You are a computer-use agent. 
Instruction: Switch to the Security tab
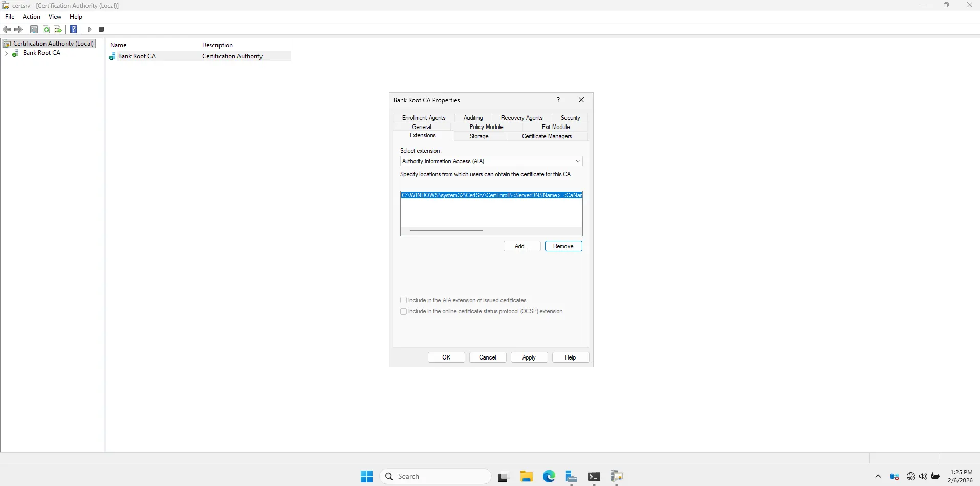click(570, 118)
